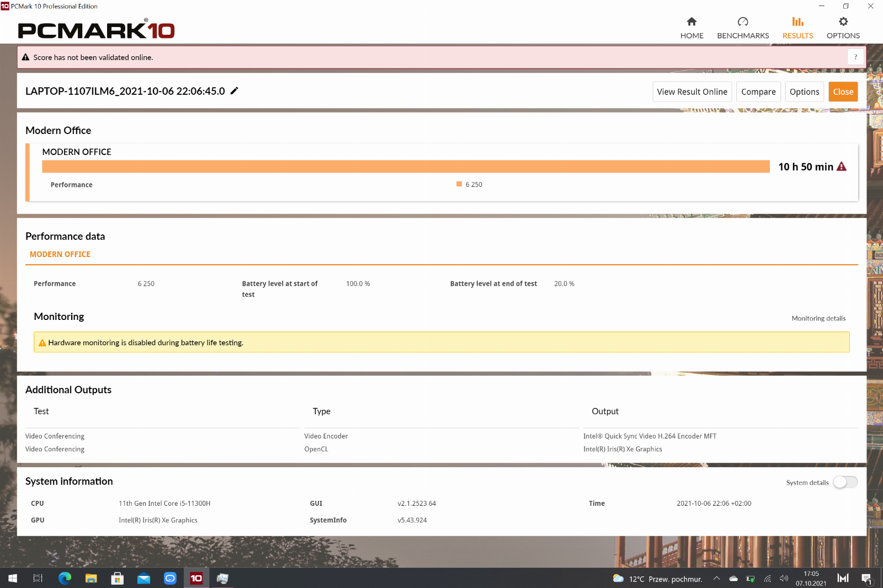883x588 pixels.
Task: Select the OpenCL row type
Action: click(x=316, y=450)
